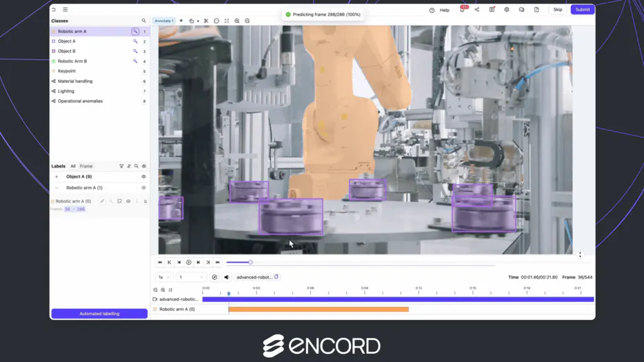Sort labels with the sort icon
This screenshot has height=362, width=644.
[129, 166]
